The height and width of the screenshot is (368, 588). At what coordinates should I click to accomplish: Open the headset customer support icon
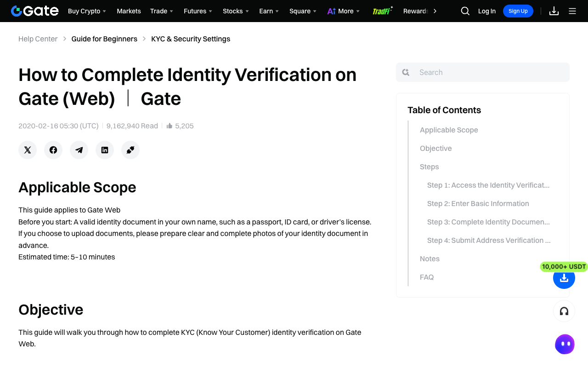(x=564, y=311)
